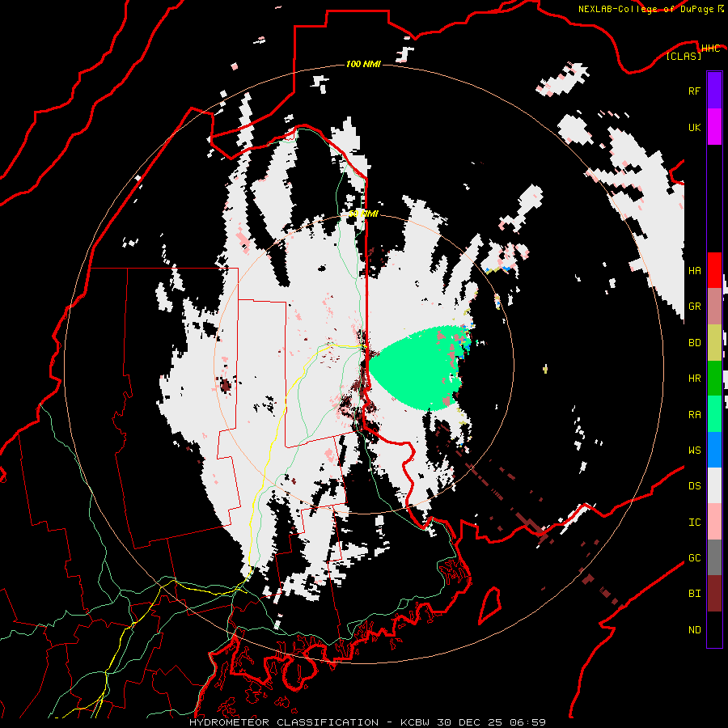Click the GR legend label

pyautogui.click(x=694, y=307)
